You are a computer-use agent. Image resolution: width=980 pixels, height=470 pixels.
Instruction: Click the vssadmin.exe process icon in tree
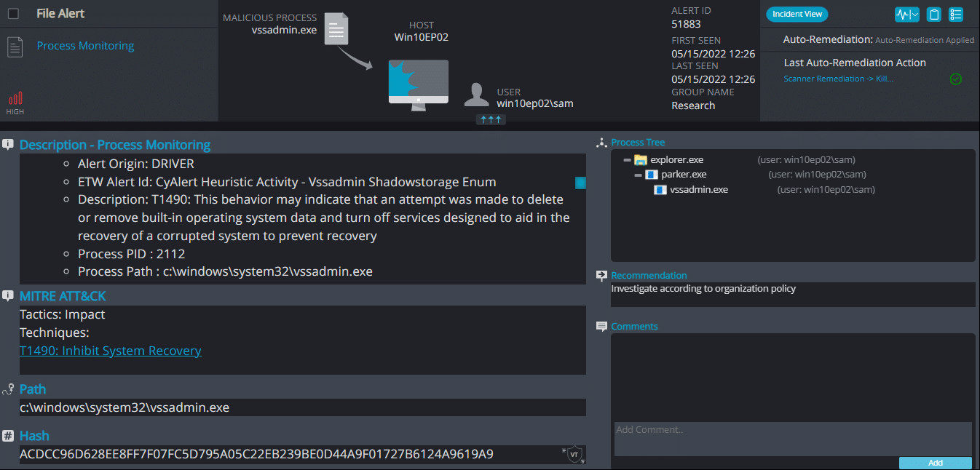[660, 190]
